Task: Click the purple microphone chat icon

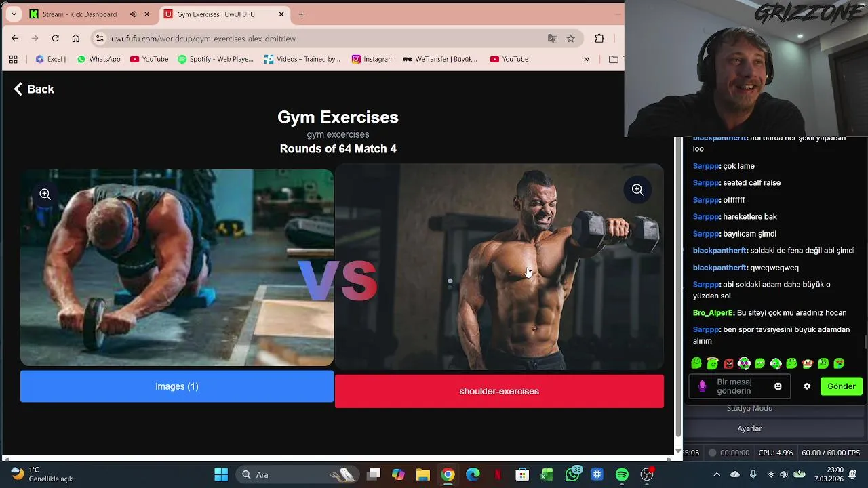Action: pos(703,386)
